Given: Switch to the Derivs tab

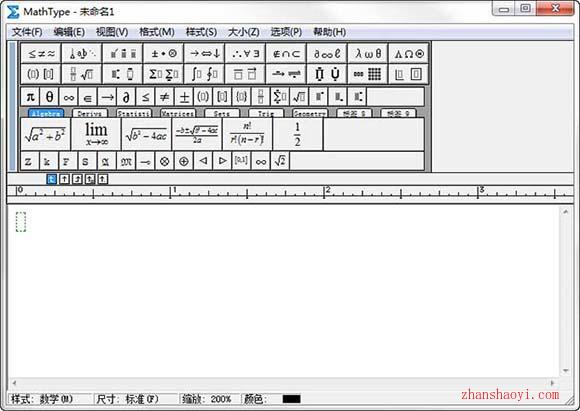Looking at the screenshot, I should point(90,113).
